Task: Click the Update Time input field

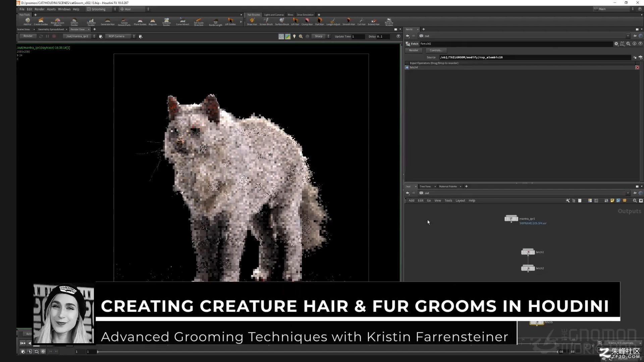Action: tap(358, 36)
